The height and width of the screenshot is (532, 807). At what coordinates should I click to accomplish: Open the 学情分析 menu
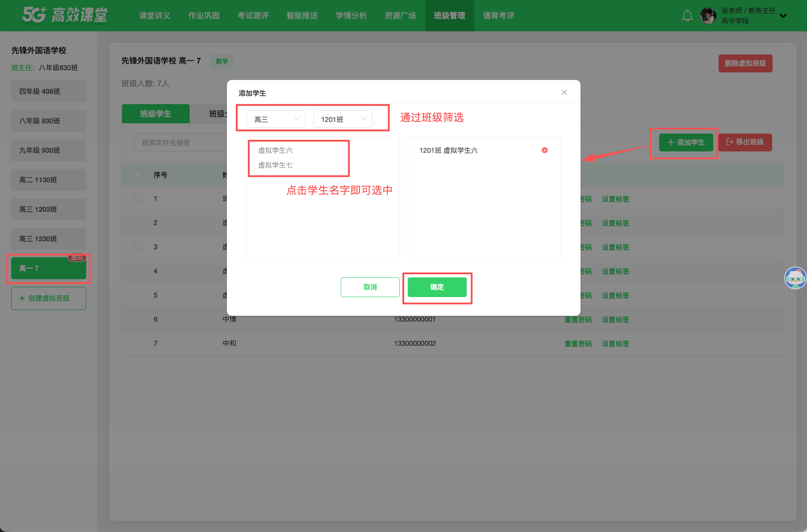pos(351,16)
